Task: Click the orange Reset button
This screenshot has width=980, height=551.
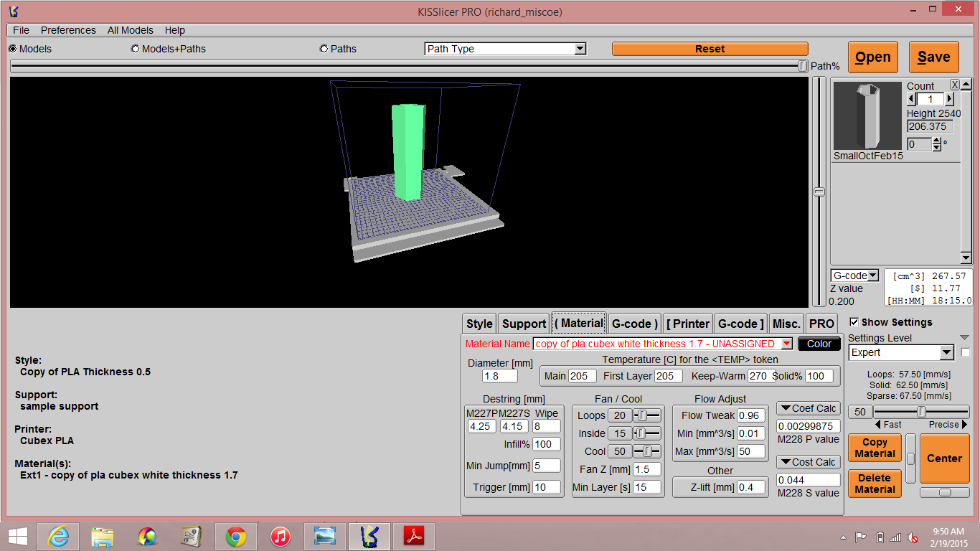Action: (710, 49)
